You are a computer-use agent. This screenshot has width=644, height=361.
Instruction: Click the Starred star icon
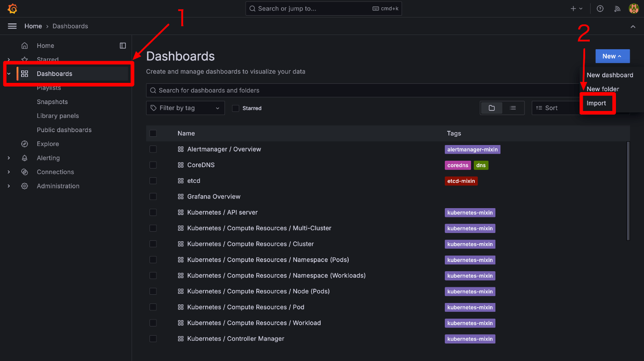(25, 59)
